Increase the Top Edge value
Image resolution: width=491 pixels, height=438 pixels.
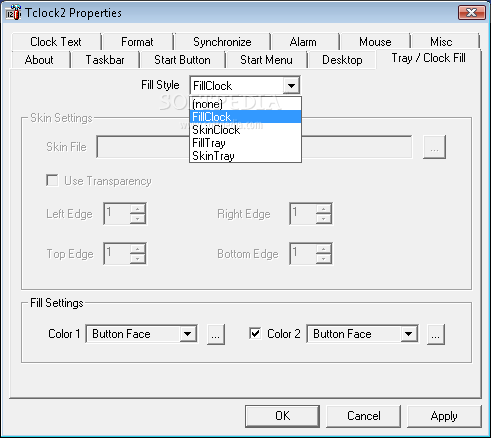137,249
